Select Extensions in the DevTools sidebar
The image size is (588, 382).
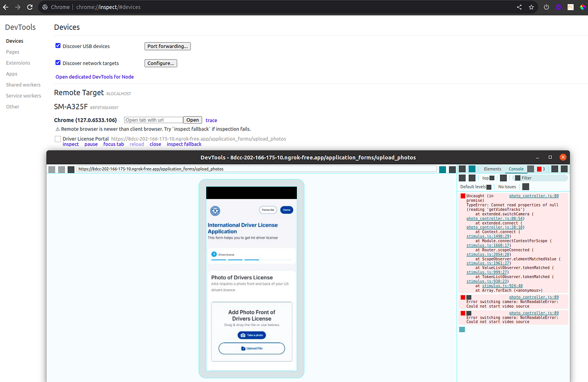(x=18, y=63)
